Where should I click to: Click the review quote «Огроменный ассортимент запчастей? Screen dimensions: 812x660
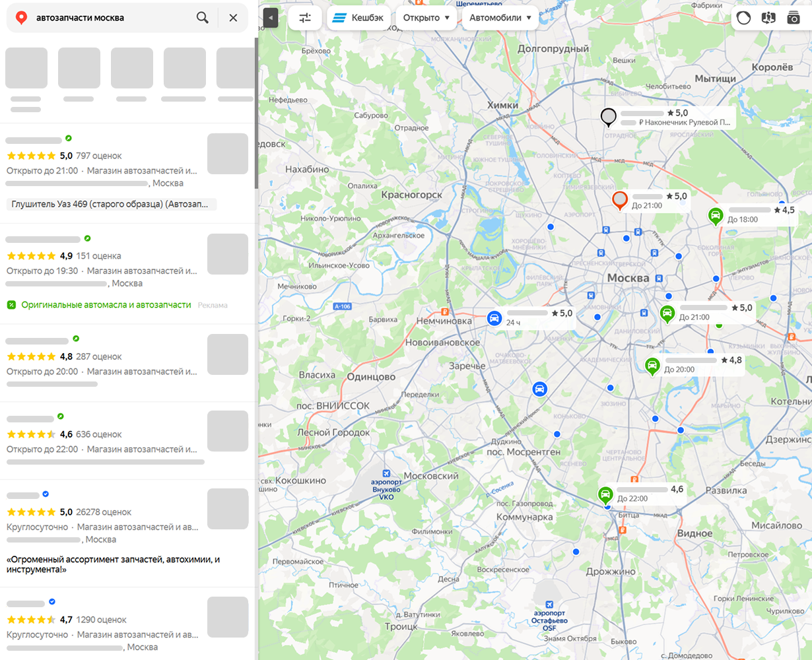click(114, 564)
